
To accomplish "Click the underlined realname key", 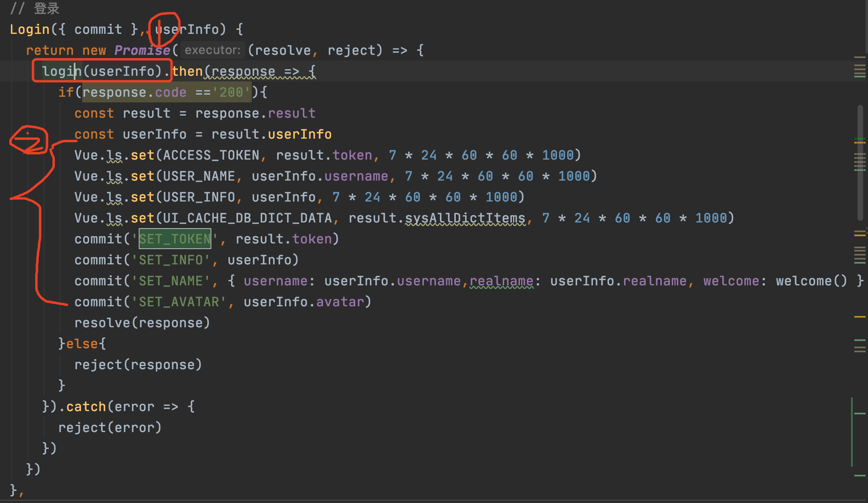I will point(501,281).
